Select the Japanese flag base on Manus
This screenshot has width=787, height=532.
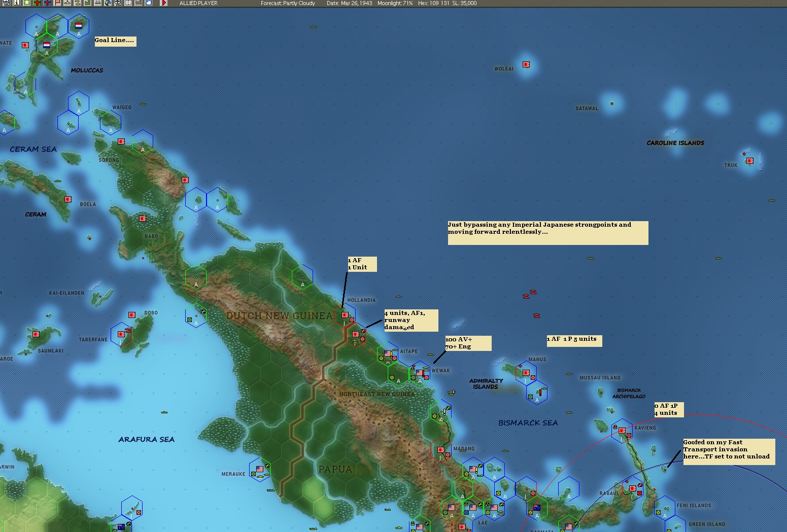(526, 373)
